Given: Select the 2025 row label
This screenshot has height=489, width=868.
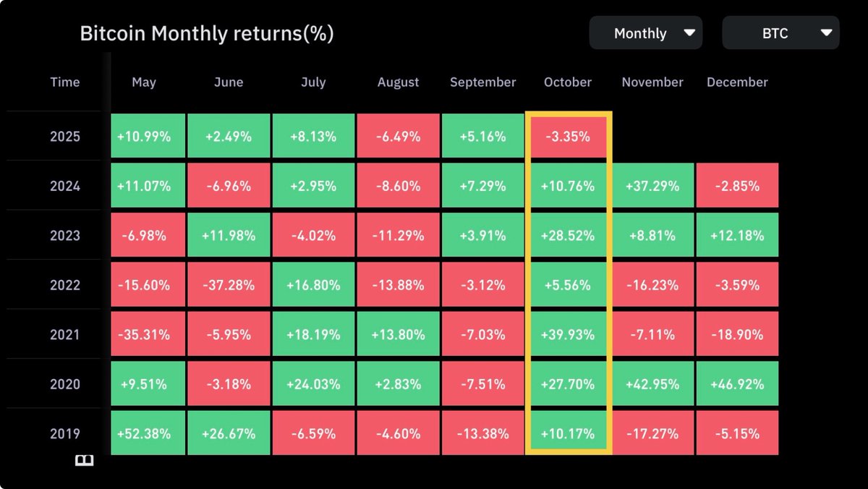Looking at the screenshot, I should [x=65, y=137].
